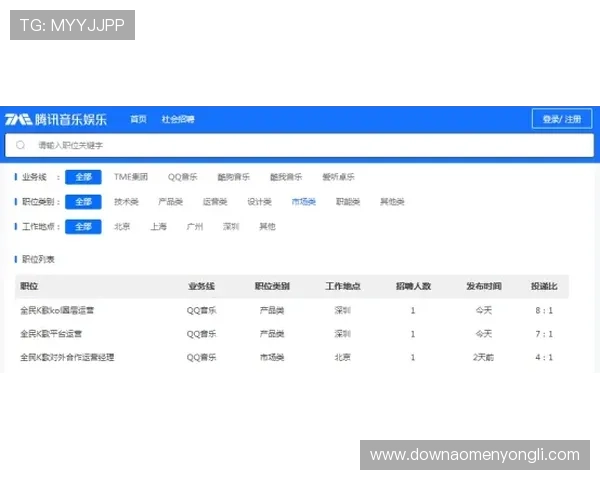Click the 2天前 publish time cell

[483, 358]
